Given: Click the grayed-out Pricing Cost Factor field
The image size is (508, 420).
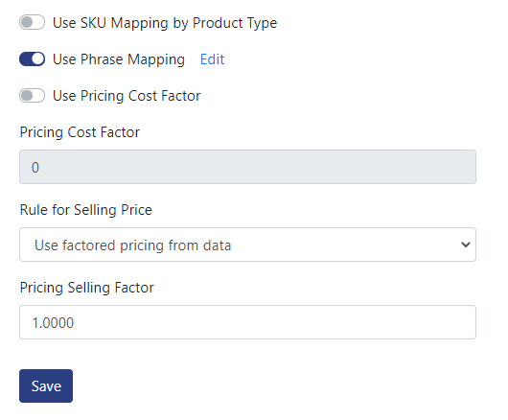Looking at the screenshot, I should point(247,167).
